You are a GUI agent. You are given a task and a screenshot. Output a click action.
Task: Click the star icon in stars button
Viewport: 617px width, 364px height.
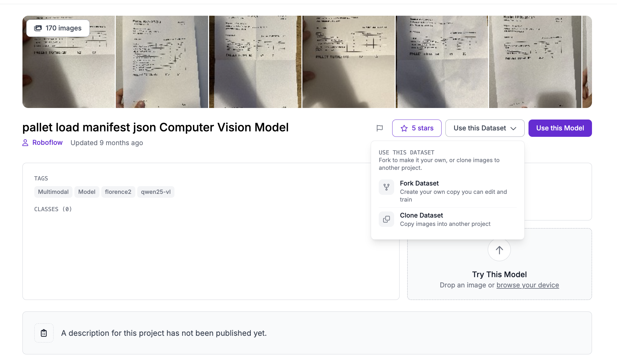(404, 128)
